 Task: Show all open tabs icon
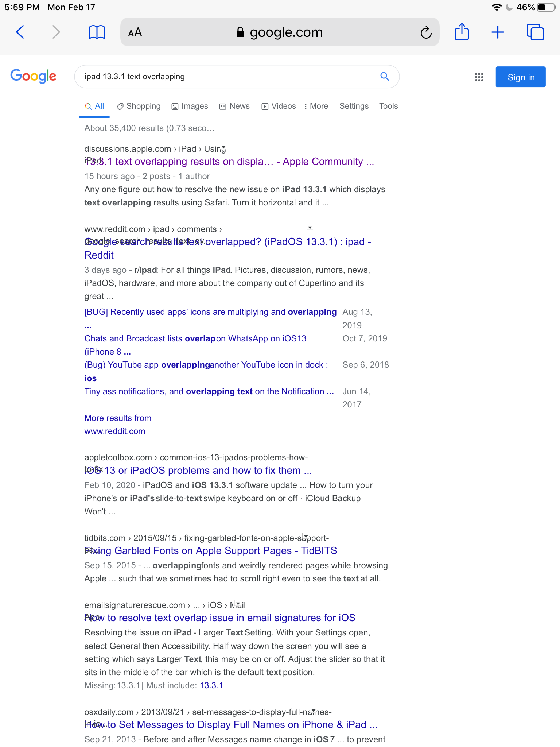point(535,32)
